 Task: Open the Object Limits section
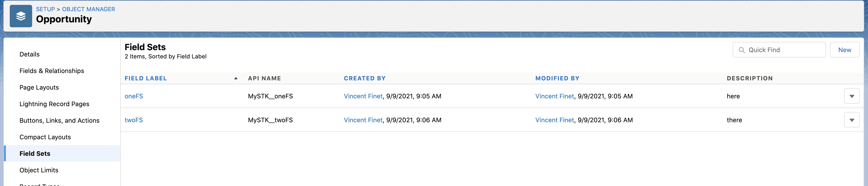39,170
